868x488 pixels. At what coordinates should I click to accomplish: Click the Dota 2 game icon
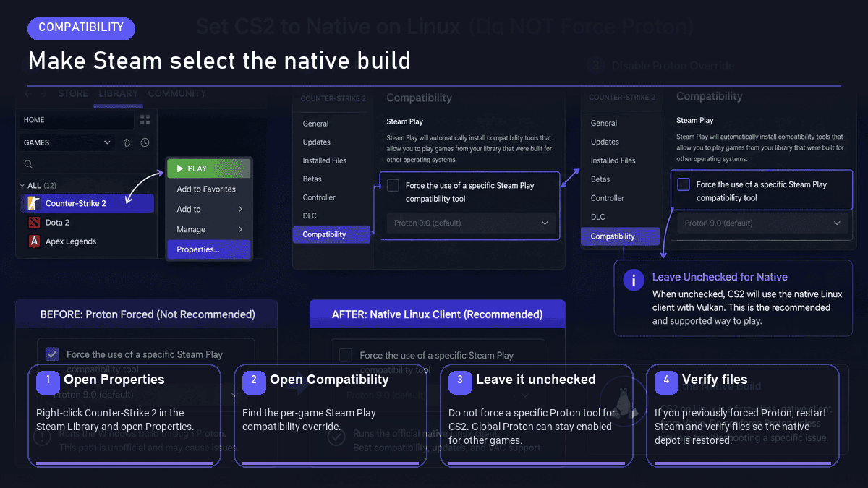33,223
